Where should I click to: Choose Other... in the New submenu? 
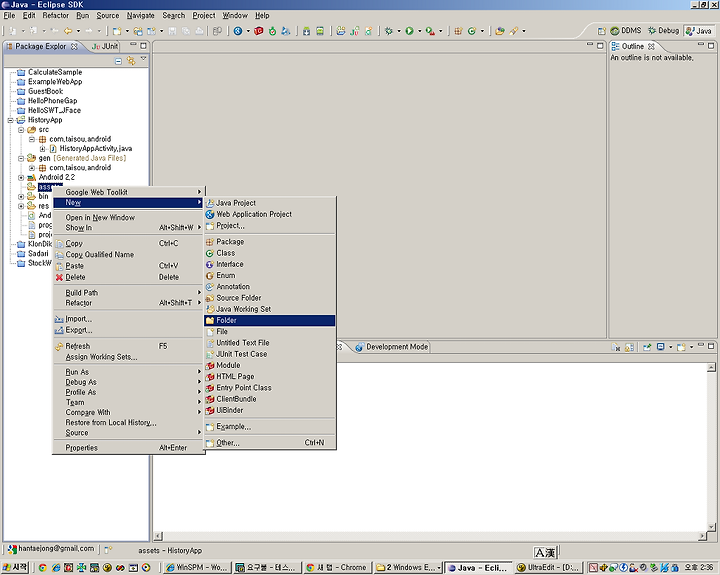tap(270, 443)
